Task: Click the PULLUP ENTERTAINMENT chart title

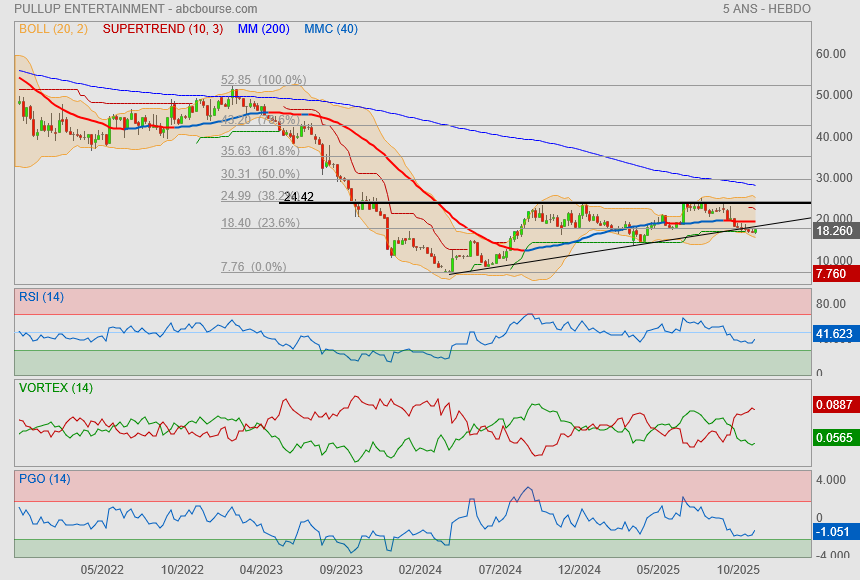Action: (x=89, y=8)
